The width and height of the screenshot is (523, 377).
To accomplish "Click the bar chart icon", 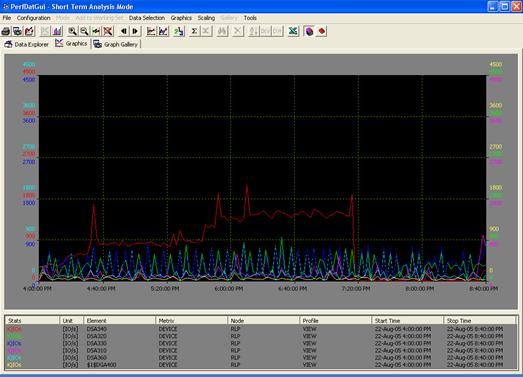I will [x=57, y=31].
